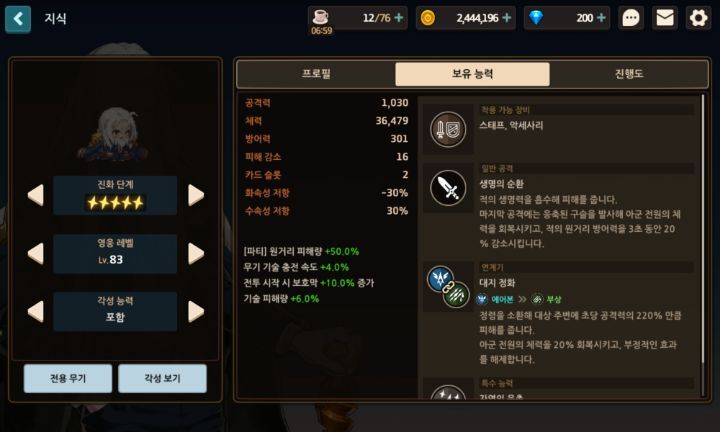The width and height of the screenshot is (720, 432).
Task: Add blue gems with plus icon
Action: point(601,18)
